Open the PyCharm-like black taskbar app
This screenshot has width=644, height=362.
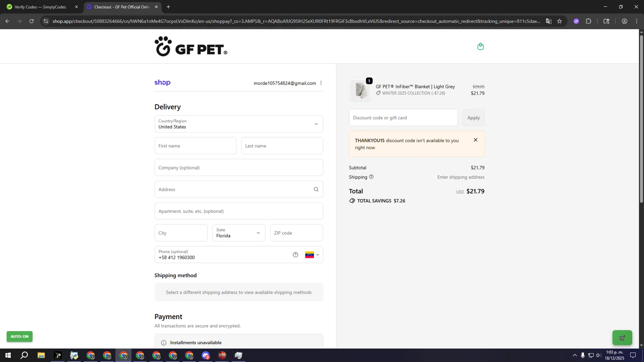tap(58, 355)
